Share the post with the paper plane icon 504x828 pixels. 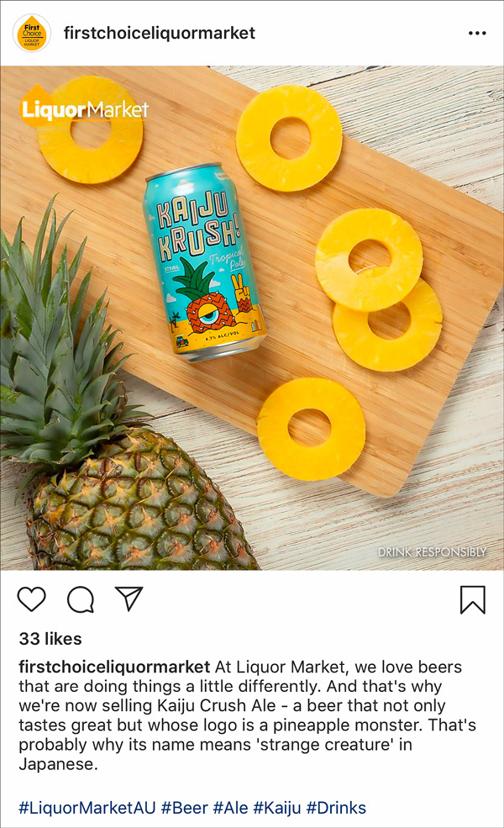click(x=129, y=599)
